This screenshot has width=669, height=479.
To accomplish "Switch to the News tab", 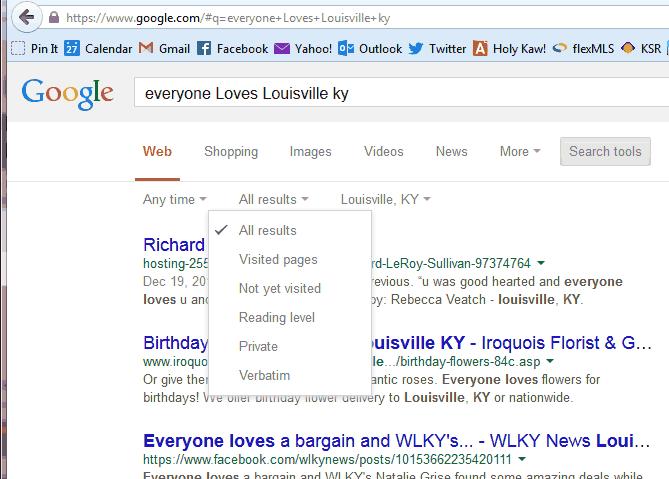I will 451,152.
